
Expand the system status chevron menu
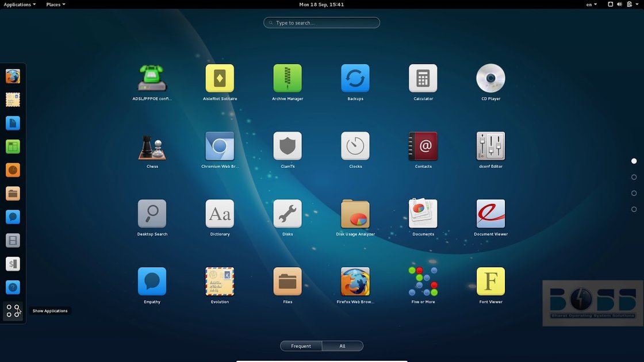pos(636,4)
